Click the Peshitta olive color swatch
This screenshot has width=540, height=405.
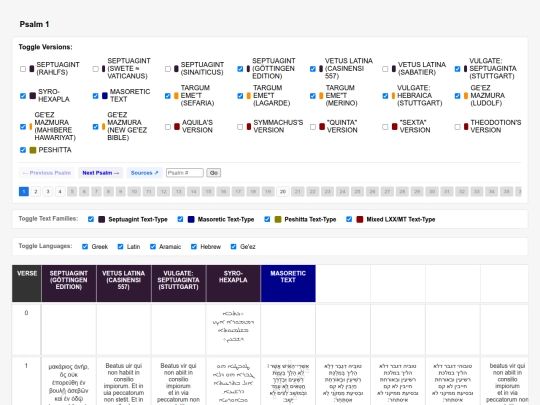[x=33, y=150]
